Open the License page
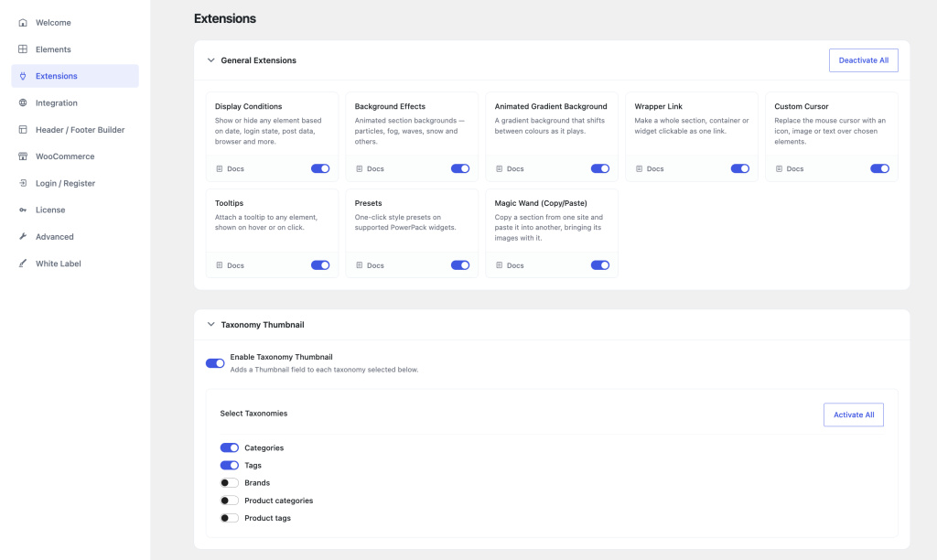The height and width of the screenshot is (560, 937). 75,210
